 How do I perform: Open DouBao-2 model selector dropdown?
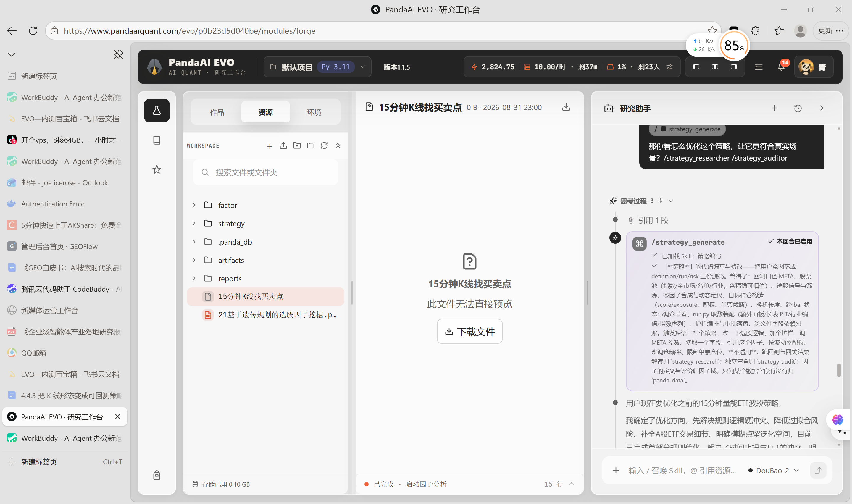point(773,470)
